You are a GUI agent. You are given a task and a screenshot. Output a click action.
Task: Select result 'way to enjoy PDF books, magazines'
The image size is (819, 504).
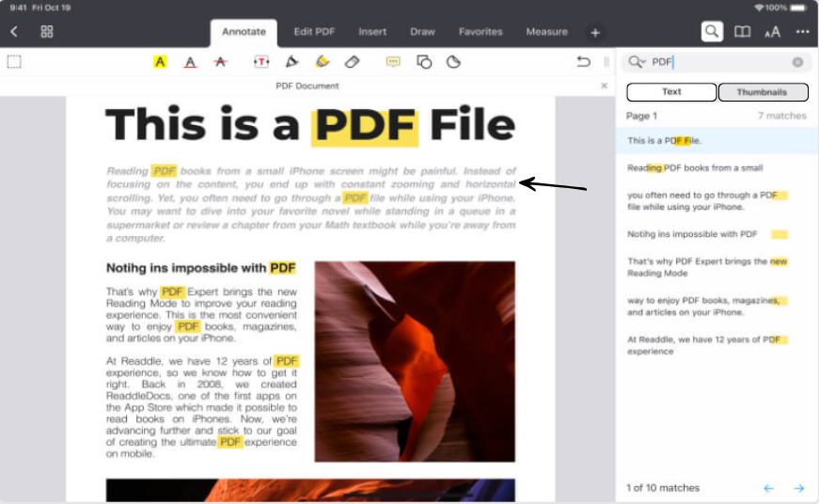point(717,306)
